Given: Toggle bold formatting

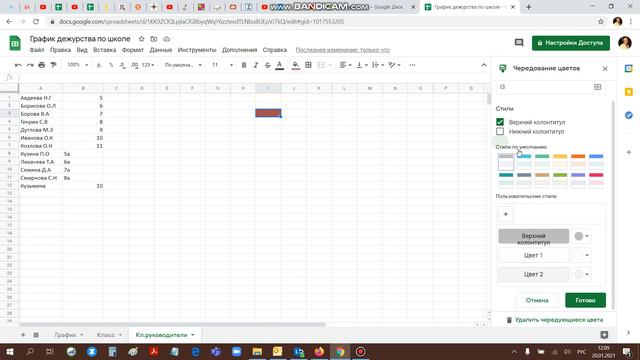Looking at the screenshot, I should [244, 65].
